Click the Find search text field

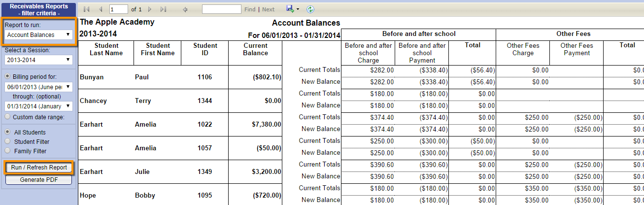[x=221, y=9]
